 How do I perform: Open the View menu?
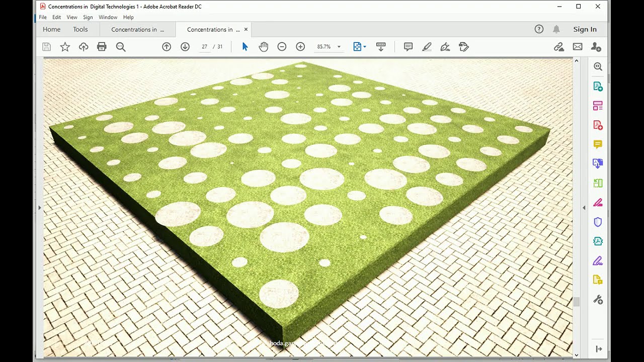coord(72,17)
